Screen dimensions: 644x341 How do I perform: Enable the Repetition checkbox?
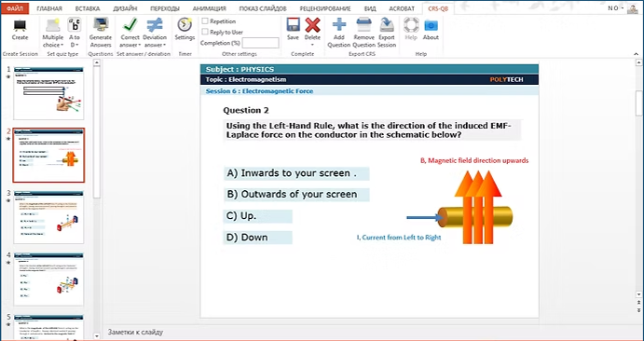(205, 20)
